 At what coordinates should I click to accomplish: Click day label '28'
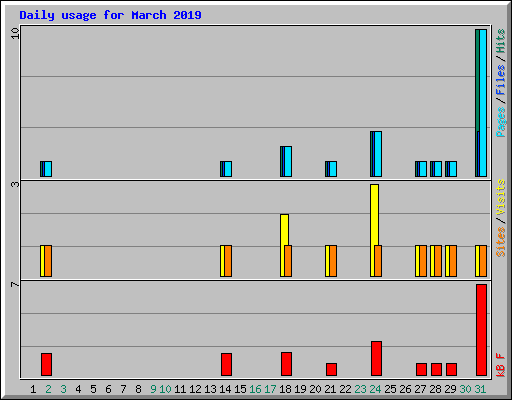[x=435, y=389]
